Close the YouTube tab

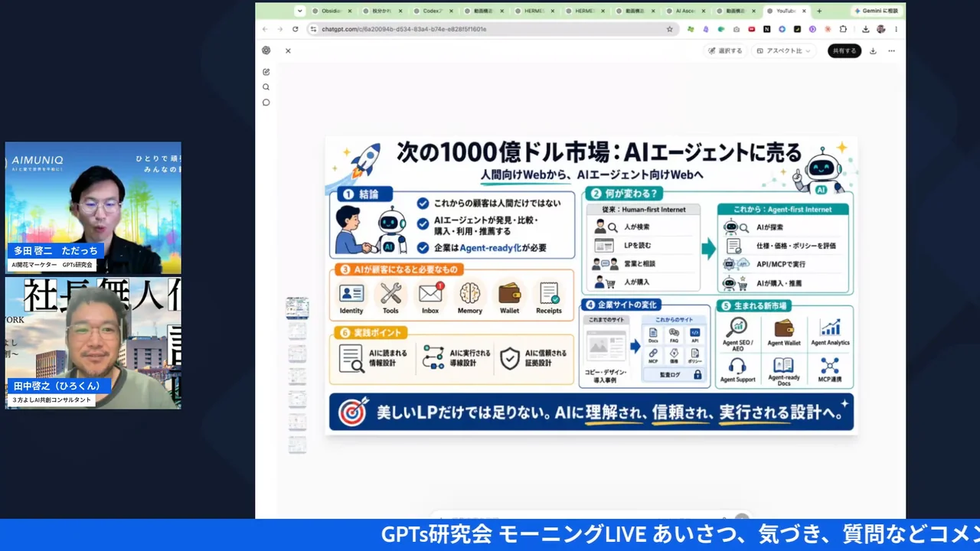pos(804,11)
